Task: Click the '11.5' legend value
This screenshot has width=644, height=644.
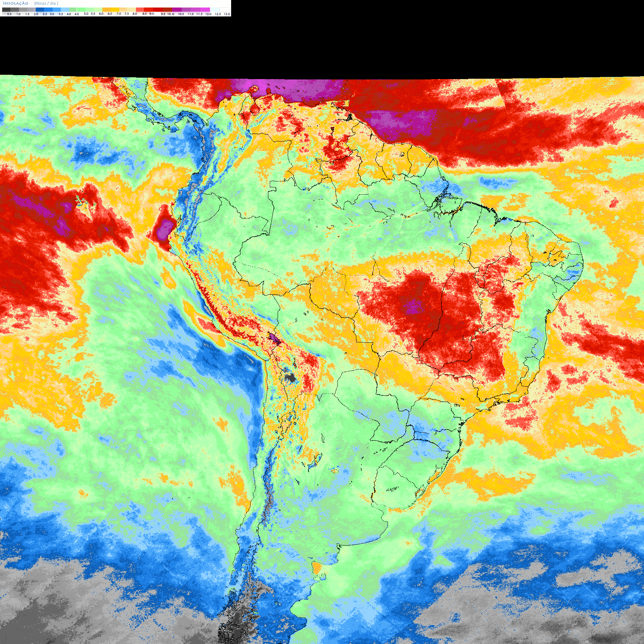Action: pyautogui.click(x=199, y=14)
